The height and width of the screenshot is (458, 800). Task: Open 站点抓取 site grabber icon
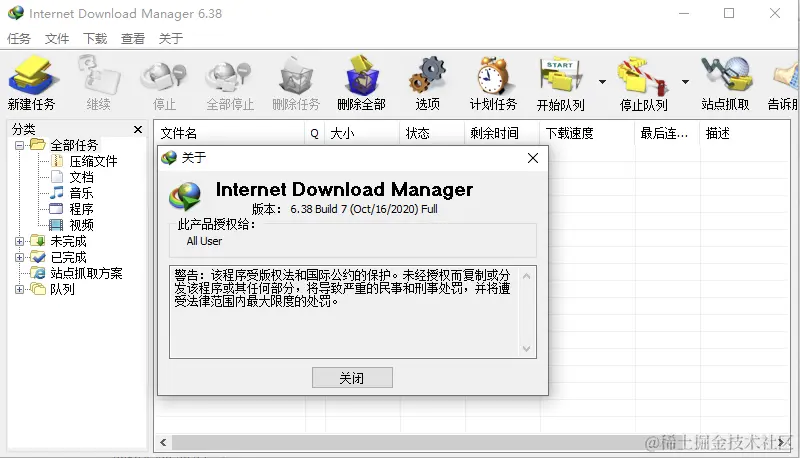725,84
